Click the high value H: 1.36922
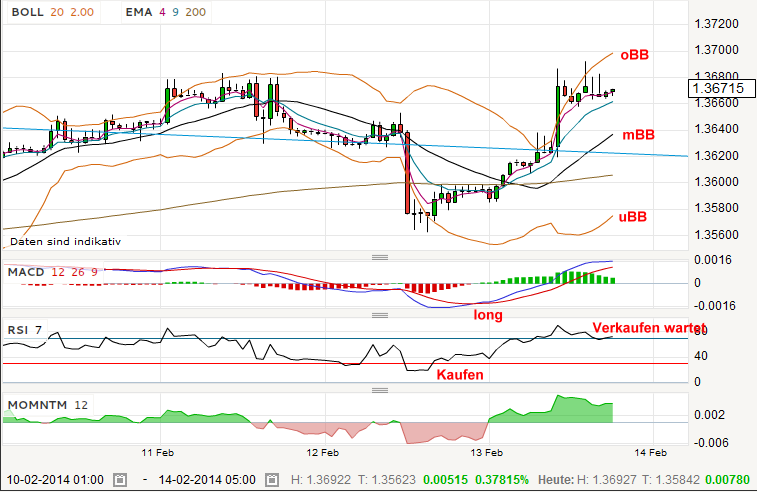The height and width of the screenshot is (492, 757). tap(321, 480)
